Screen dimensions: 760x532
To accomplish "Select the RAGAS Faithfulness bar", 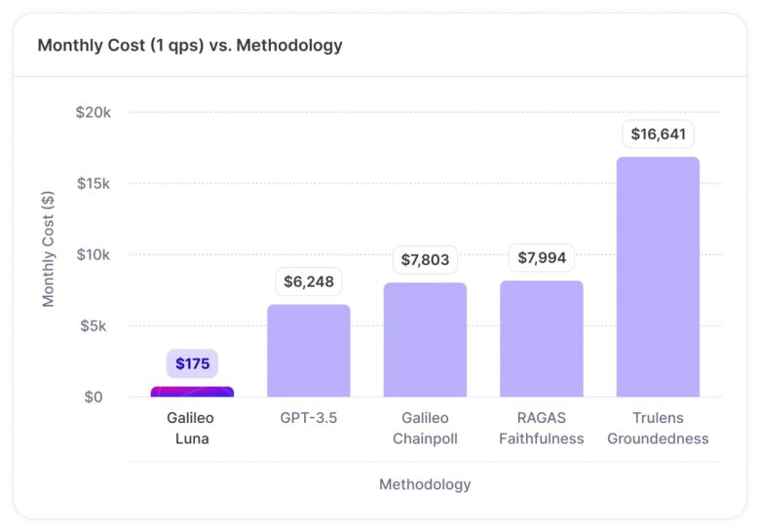I will click(541, 339).
